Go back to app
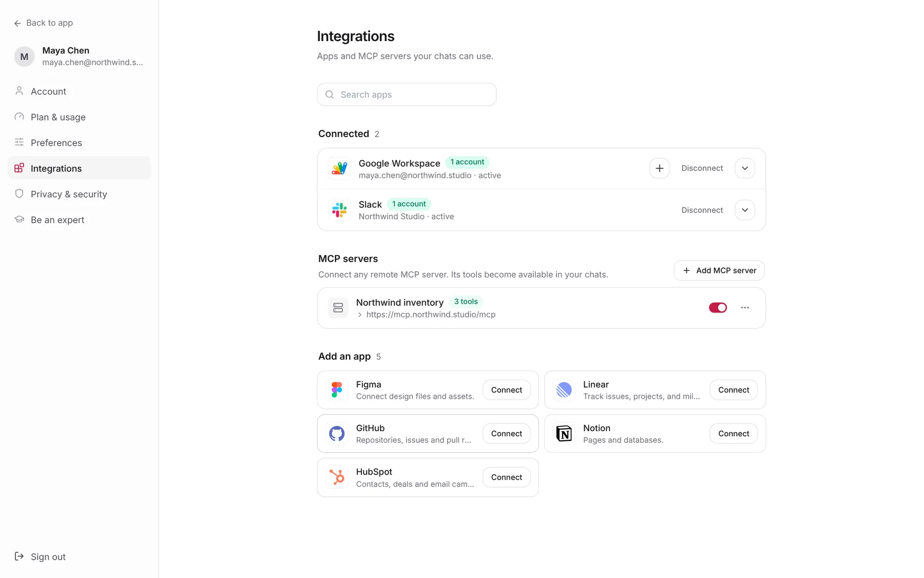The height and width of the screenshot is (578, 924). coord(44,23)
